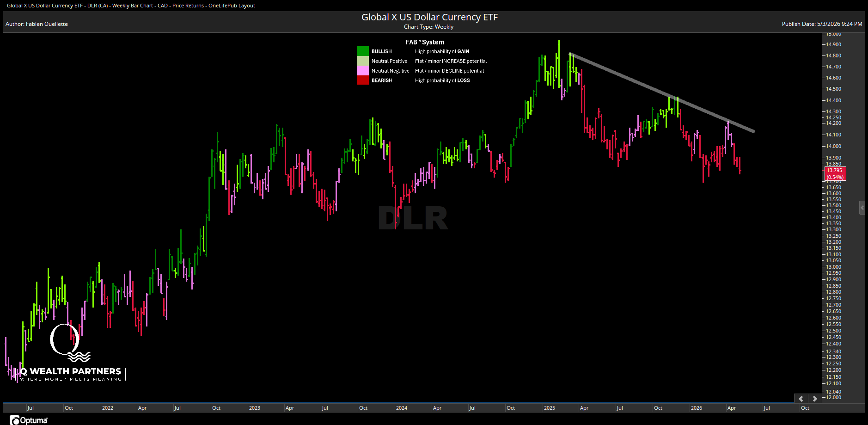Click the Author: Fabien Ouellette label
Image resolution: width=868 pixels, height=425 pixels.
tap(37, 24)
